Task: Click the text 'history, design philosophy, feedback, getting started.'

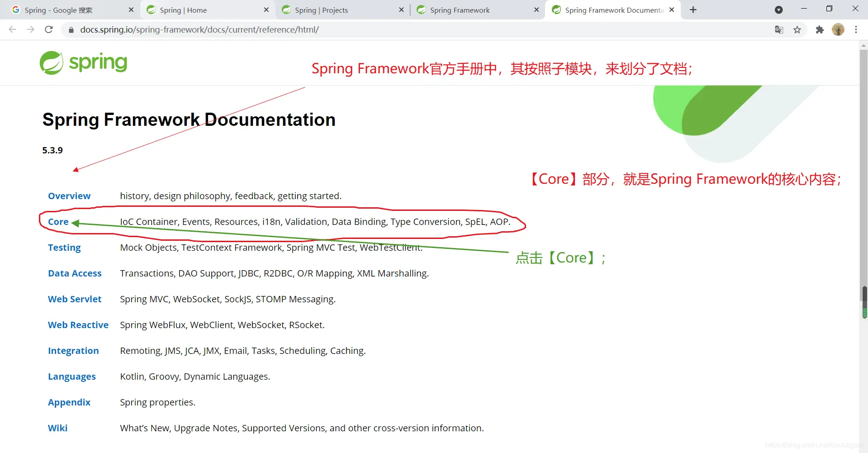Action: click(x=231, y=196)
